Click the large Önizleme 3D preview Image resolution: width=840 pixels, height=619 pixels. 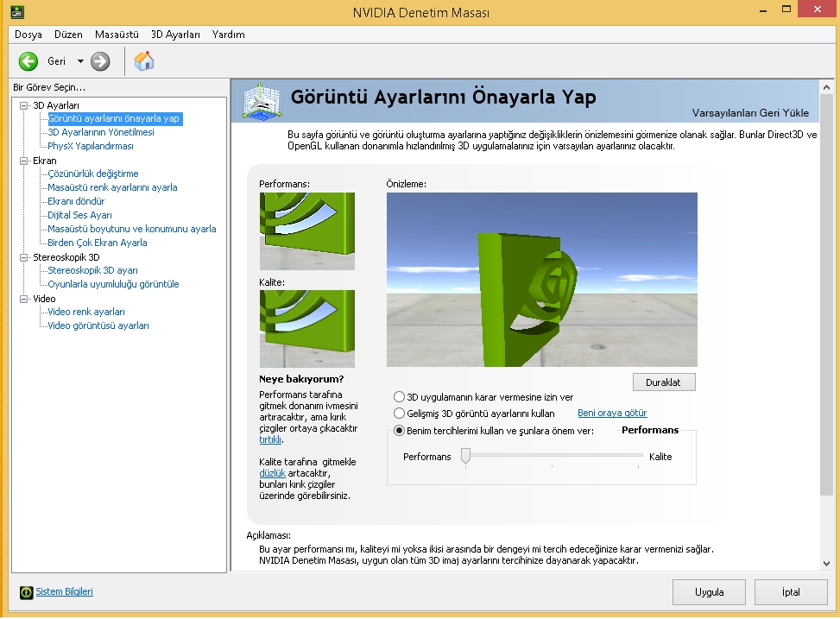[x=542, y=280]
